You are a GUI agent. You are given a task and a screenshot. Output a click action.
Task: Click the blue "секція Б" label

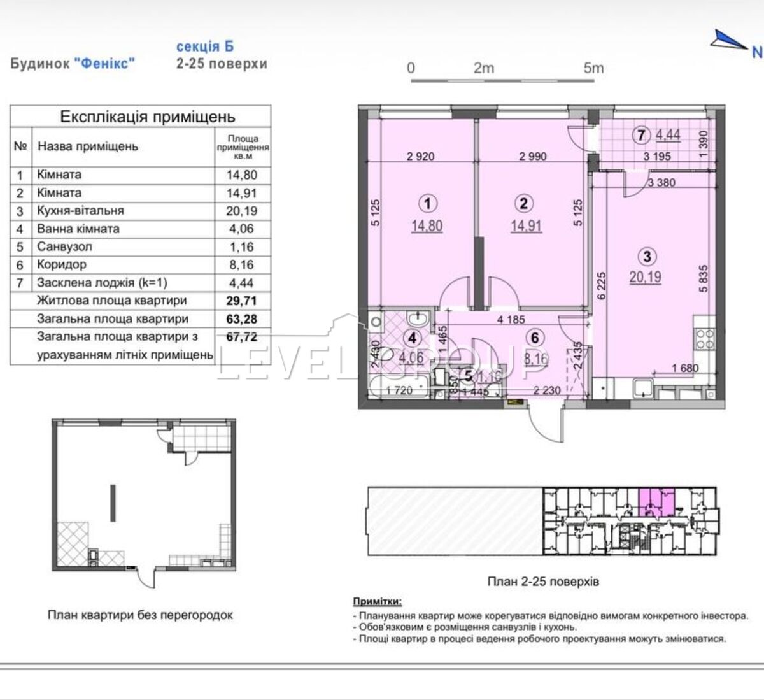204,46
